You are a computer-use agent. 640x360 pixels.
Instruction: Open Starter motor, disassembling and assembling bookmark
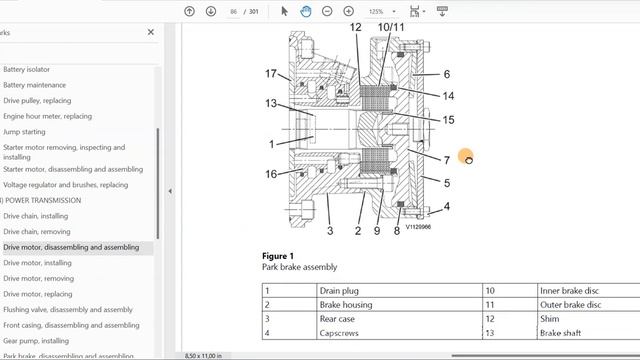tap(73, 169)
